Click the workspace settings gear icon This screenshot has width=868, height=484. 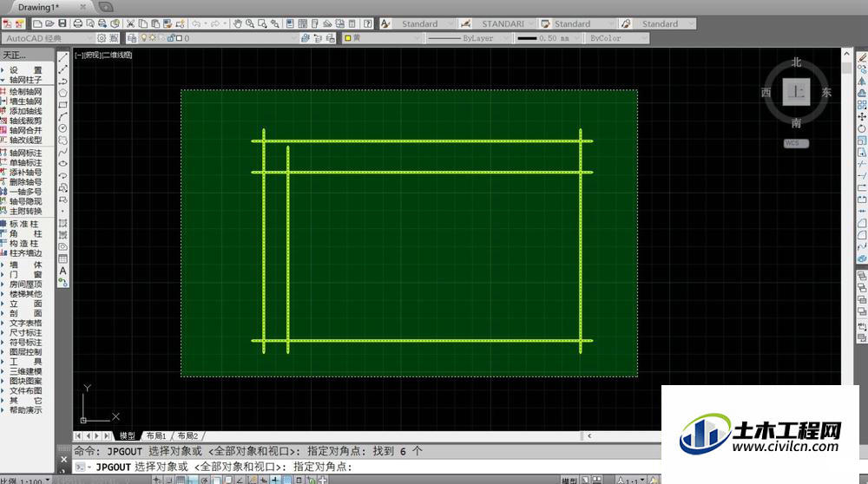click(102, 38)
